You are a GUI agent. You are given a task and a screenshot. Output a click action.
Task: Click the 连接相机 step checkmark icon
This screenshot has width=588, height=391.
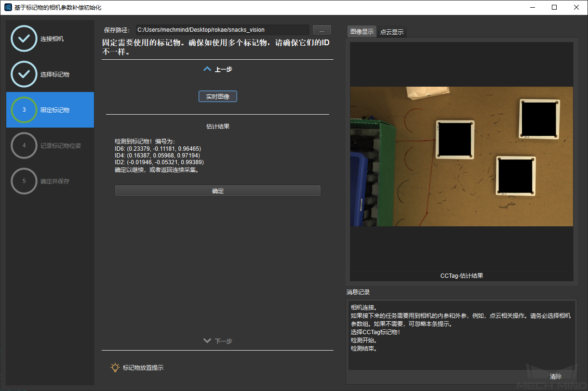(x=24, y=39)
